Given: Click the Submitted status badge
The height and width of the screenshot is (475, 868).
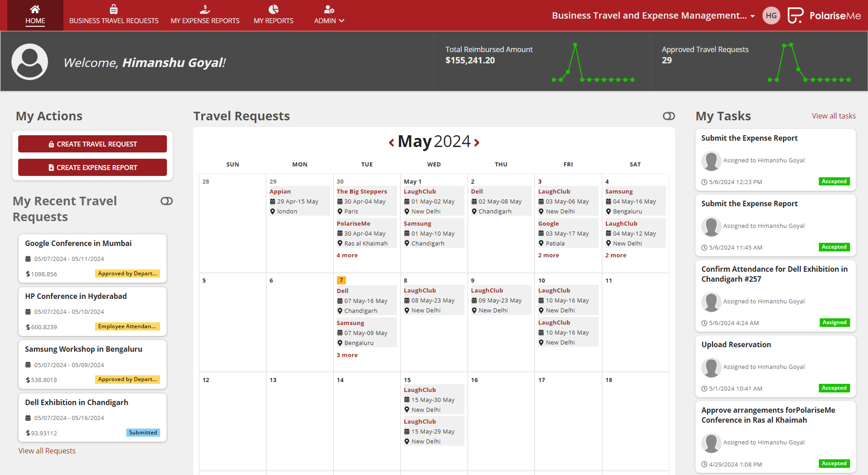Looking at the screenshot, I should [143, 432].
